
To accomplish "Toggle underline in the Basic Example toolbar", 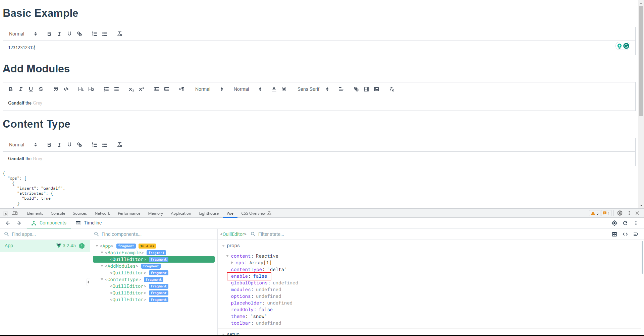I will click(69, 33).
